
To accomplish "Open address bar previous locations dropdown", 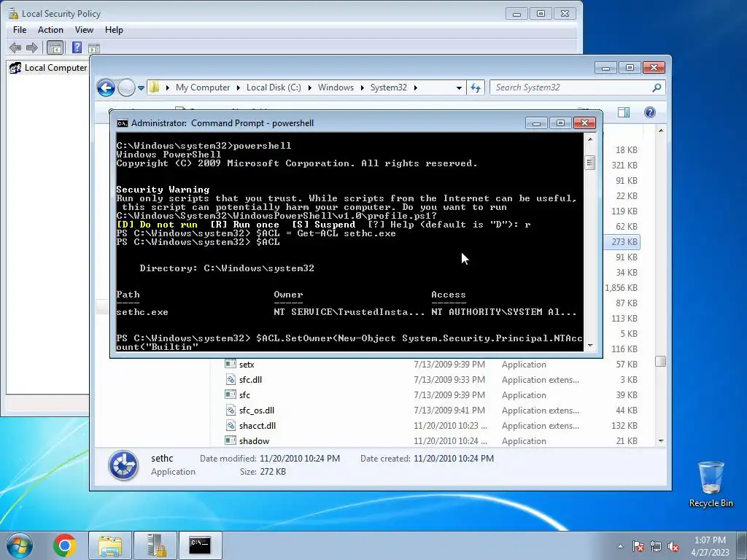I will click(x=458, y=87).
